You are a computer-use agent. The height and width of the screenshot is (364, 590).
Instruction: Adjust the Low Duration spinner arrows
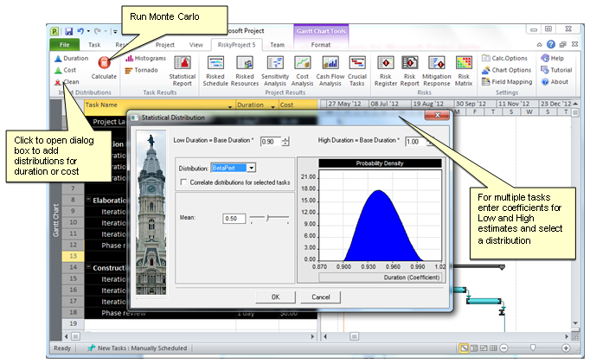tap(285, 142)
